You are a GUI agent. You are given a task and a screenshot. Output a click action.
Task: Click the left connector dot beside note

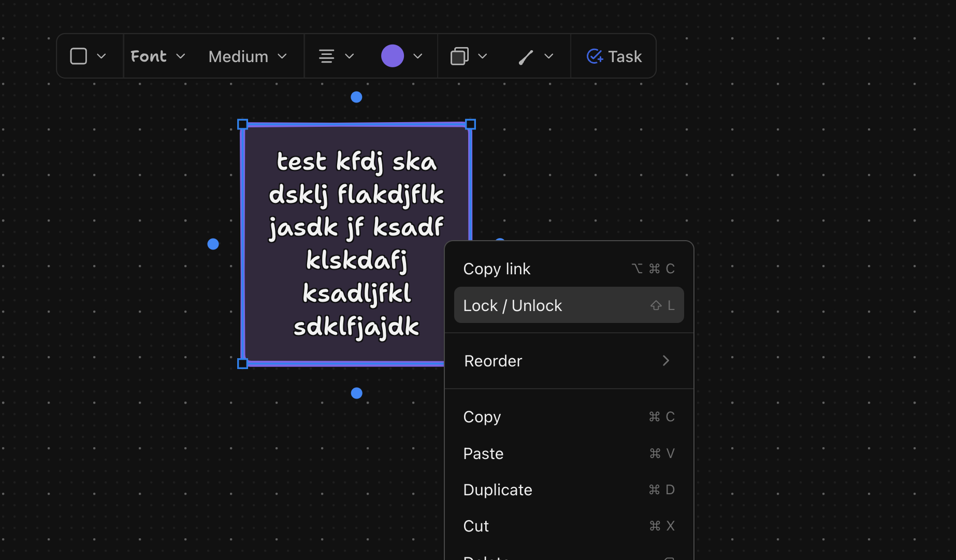[x=213, y=244]
